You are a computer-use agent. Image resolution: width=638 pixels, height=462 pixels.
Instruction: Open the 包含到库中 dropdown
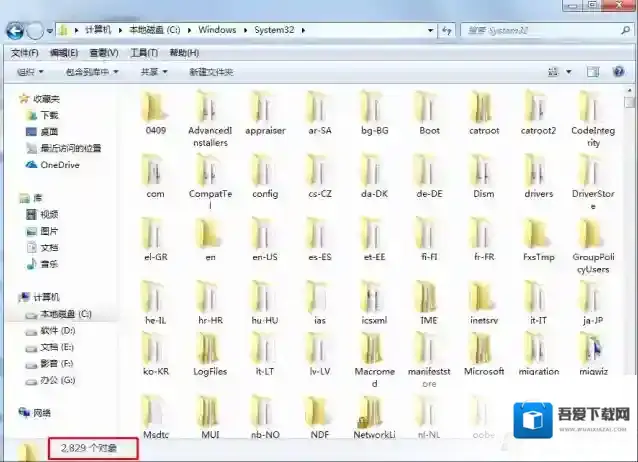92,72
